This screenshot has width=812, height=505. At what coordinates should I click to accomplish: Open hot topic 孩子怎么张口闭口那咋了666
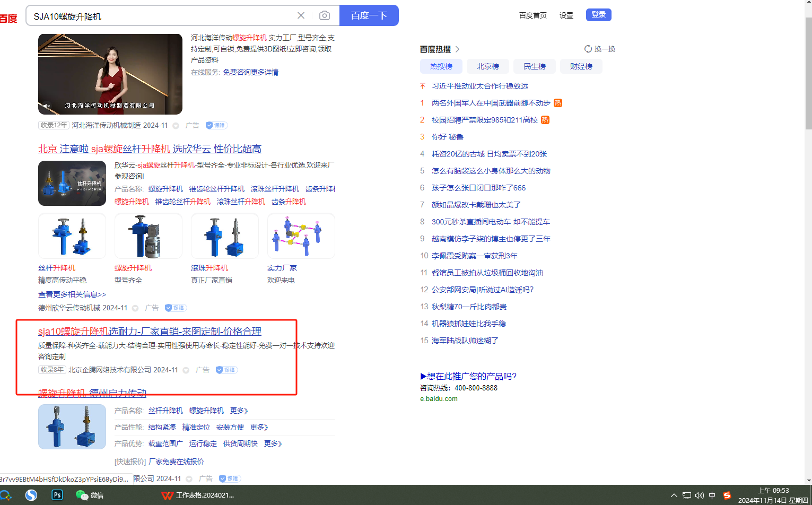click(479, 188)
